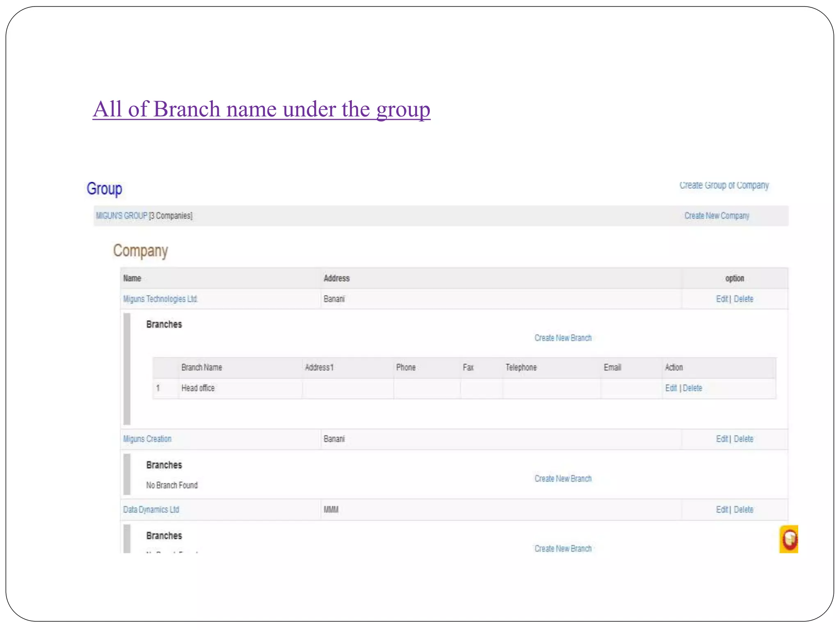
Task: Delete Miguns Technologies Ltd. company
Action: [743, 299]
